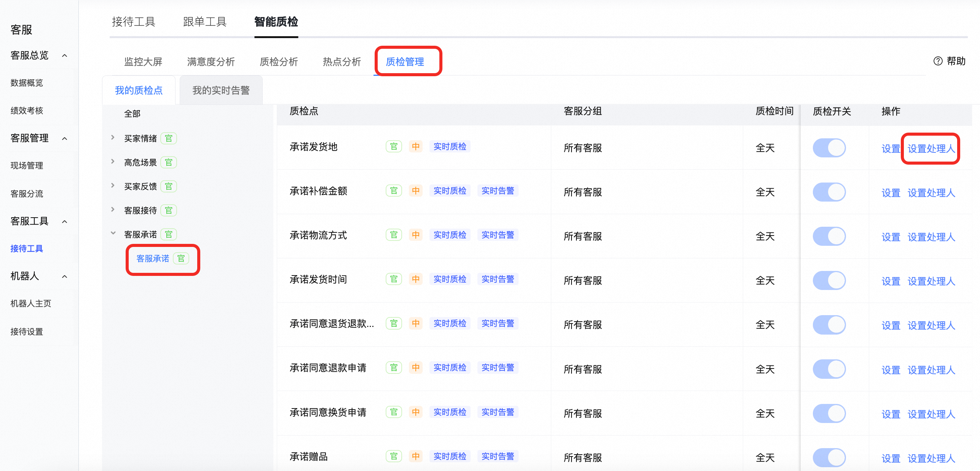Select the 质检管理 sub-tab
Viewport: 980px width, 471px height.
pyautogui.click(x=405, y=62)
